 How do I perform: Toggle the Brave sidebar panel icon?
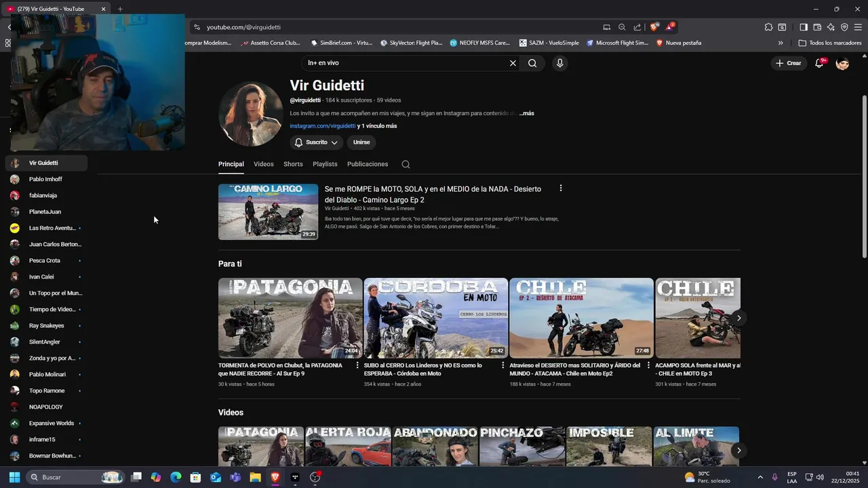tap(804, 27)
